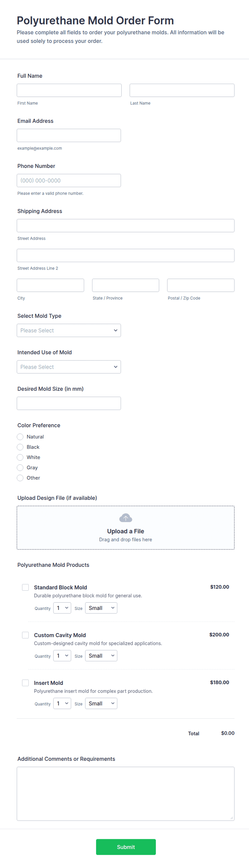
Task: Click the Phone Number input box
Action: point(69,180)
